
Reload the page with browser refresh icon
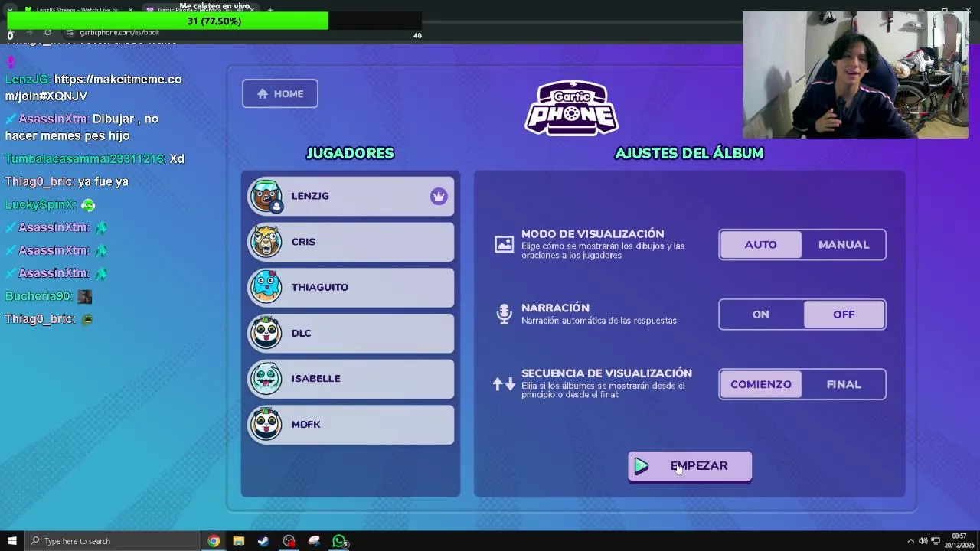(x=47, y=32)
